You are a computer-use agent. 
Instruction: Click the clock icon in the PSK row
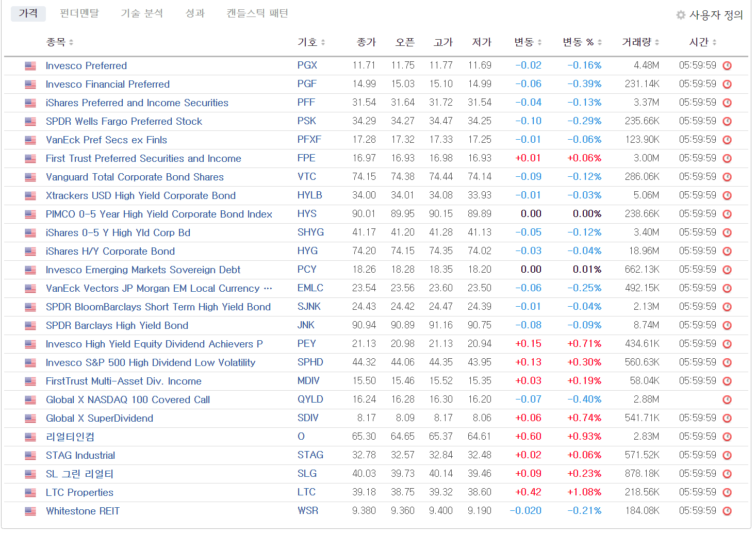click(x=727, y=122)
